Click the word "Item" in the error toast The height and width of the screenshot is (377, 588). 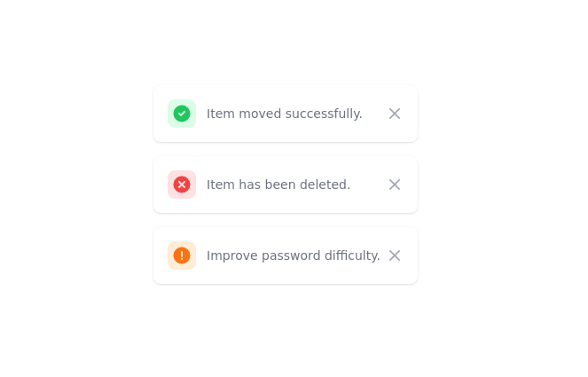tap(219, 185)
